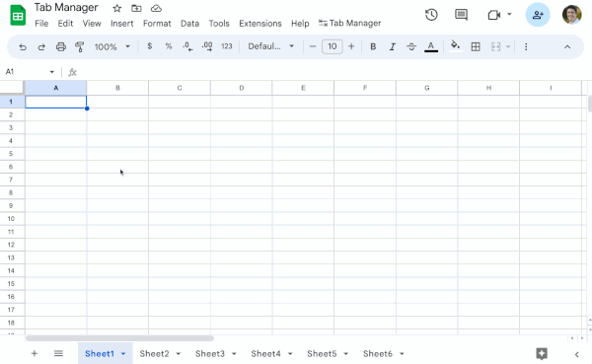Print the spreadsheet with the printer icon
This screenshot has height=364, width=592.
click(61, 46)
